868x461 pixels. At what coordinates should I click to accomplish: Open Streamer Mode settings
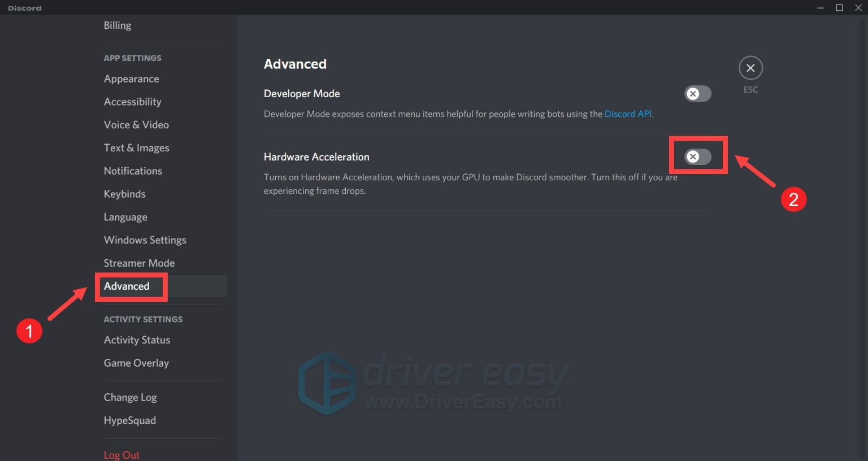pyautogui.click(x=139, y=263)
